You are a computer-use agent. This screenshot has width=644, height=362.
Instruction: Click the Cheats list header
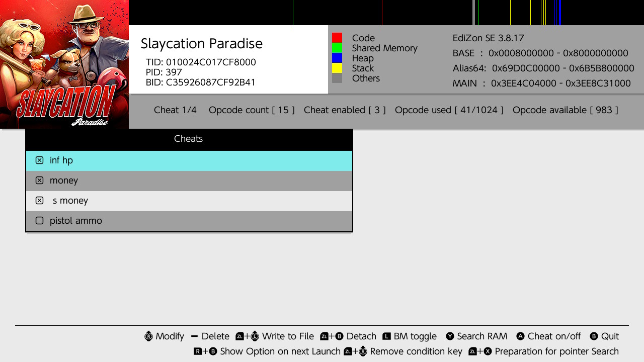pos(189,139)
